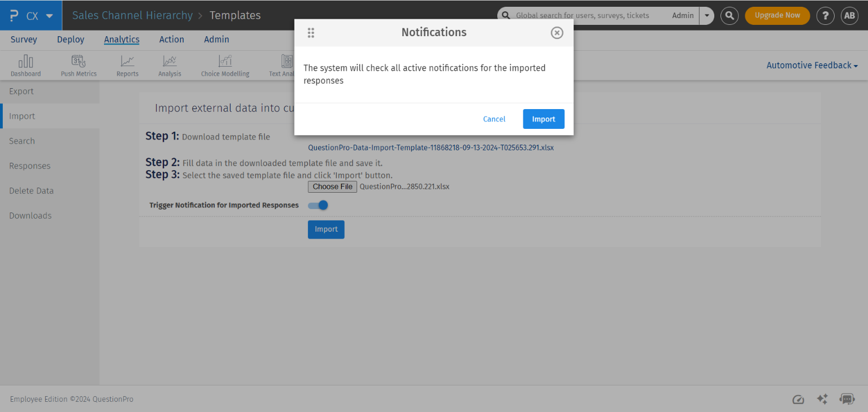868x412 pixels.
Task: Open the help question mark icon
Action: click(826, 15)
